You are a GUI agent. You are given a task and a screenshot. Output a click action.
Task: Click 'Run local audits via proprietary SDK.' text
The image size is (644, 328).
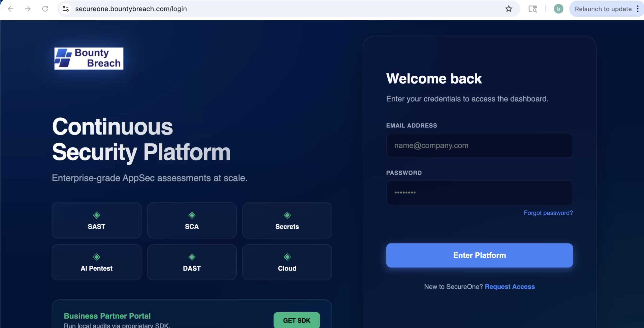click(117, 325)
